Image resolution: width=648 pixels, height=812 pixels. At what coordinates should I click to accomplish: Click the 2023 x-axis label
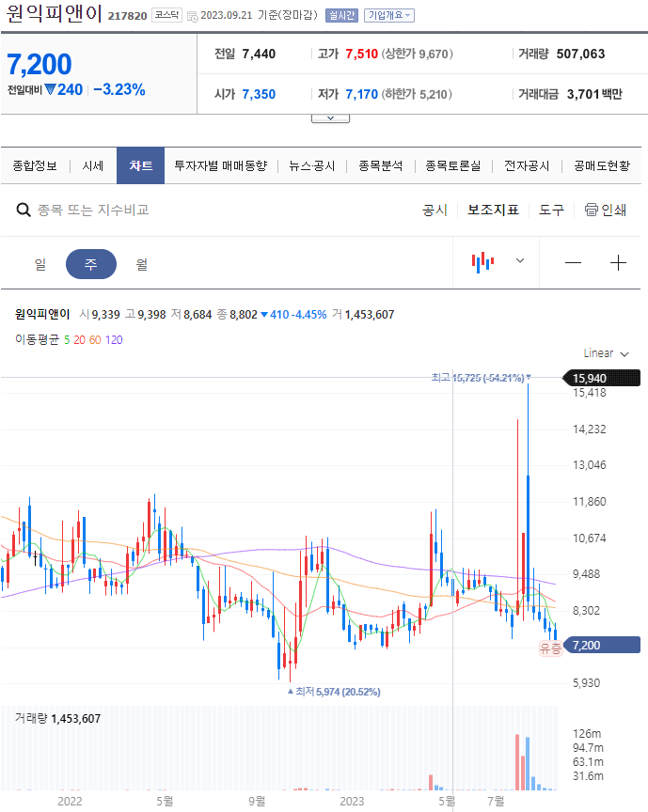coord(352,801)
